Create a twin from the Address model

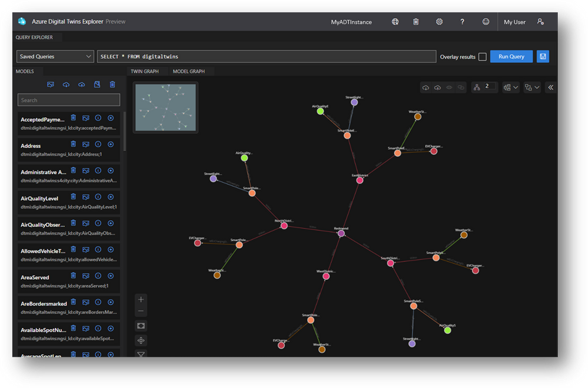coord(111,144)
